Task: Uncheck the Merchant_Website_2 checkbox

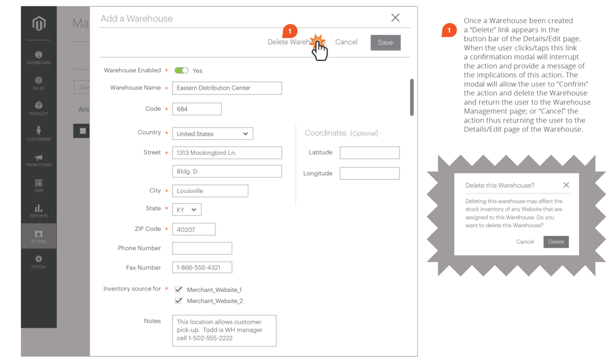Action: (179, 301)
